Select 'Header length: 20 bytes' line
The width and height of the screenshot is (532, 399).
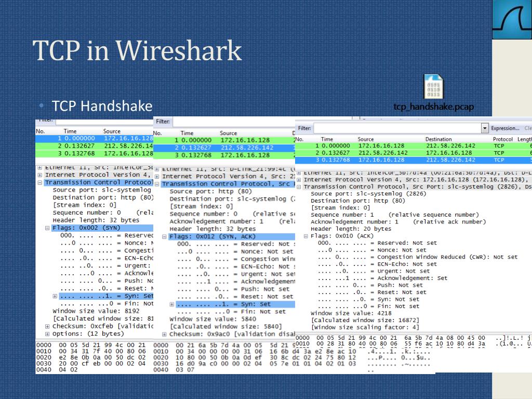coord(351,229)
